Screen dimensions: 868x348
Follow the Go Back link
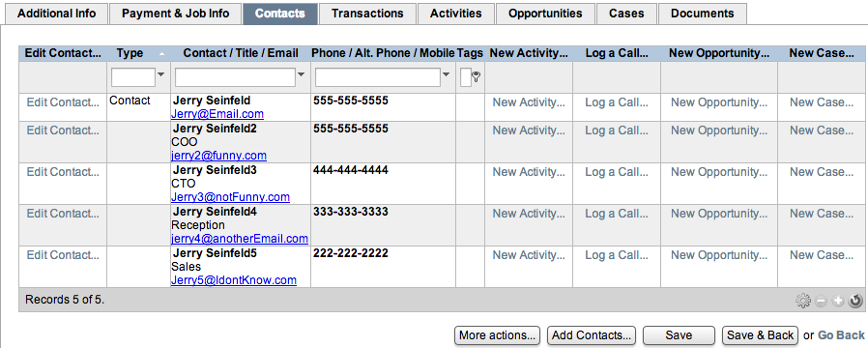pyautogui.click(x=841, y=335)
